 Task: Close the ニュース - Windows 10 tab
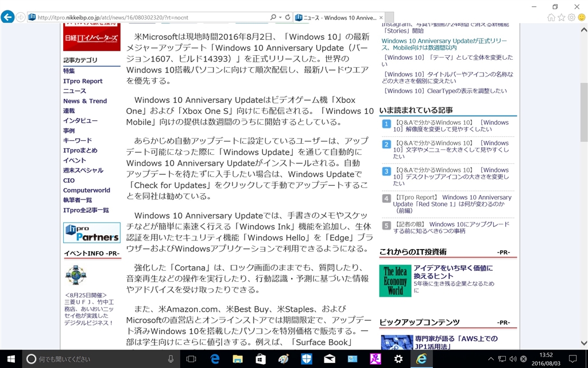[x=381, y=18]
